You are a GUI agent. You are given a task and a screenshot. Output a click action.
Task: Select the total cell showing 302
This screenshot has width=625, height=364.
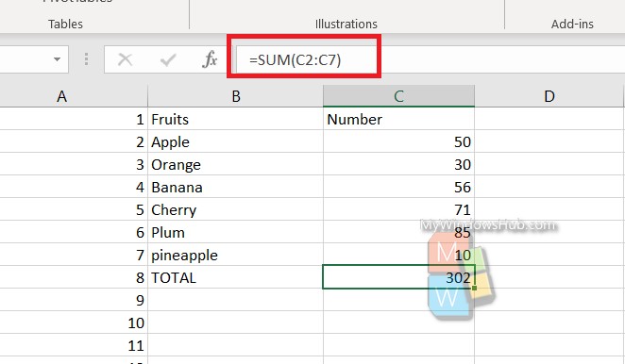pyautogui.click(x=398, y=277)
